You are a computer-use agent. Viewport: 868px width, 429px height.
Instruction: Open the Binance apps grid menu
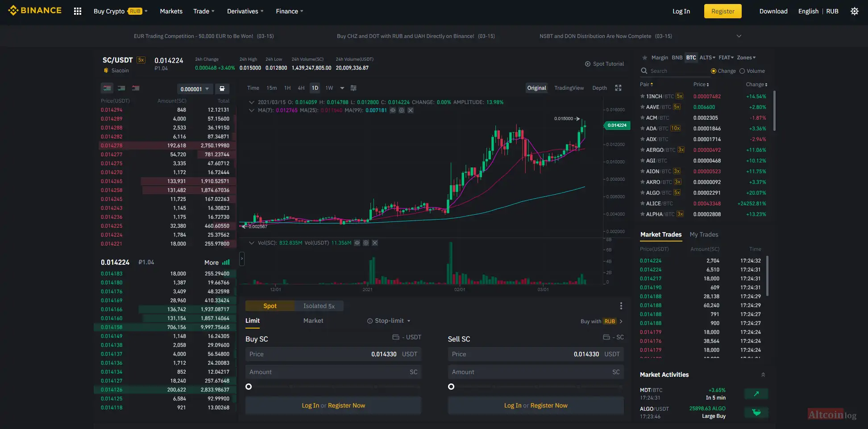pyautogui.click(x=78, y=11)
